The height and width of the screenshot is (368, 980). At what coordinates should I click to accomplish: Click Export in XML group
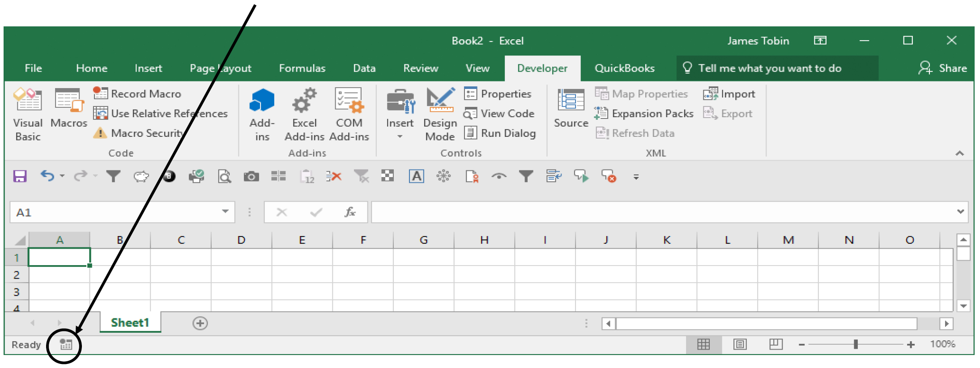point(728,113)
